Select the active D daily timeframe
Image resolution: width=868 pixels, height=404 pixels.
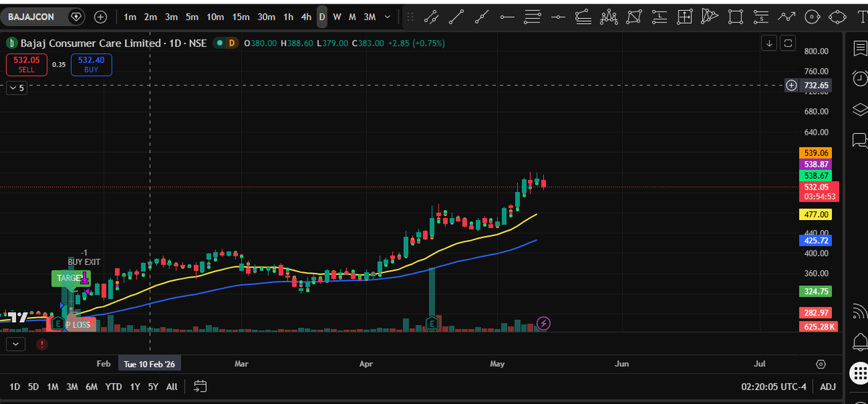[322, 17]
